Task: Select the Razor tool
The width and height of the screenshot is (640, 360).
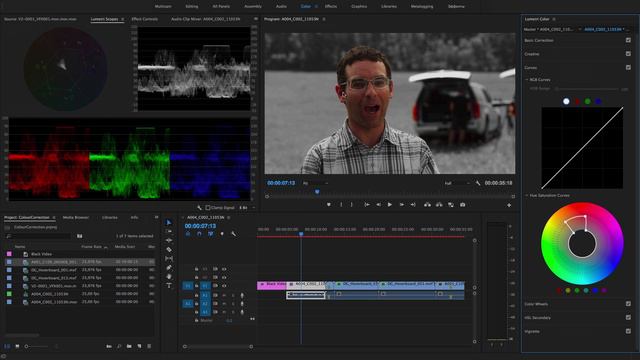Action: point(169,249)
